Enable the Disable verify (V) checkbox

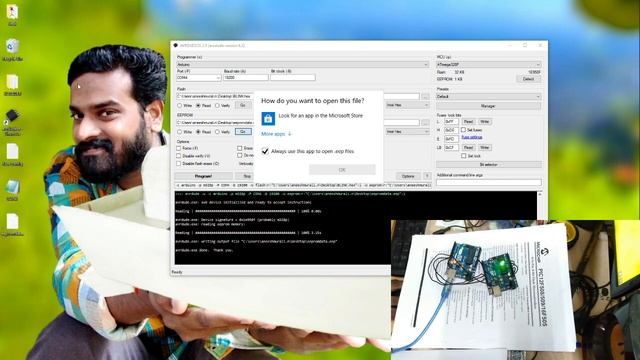[178, 156]
